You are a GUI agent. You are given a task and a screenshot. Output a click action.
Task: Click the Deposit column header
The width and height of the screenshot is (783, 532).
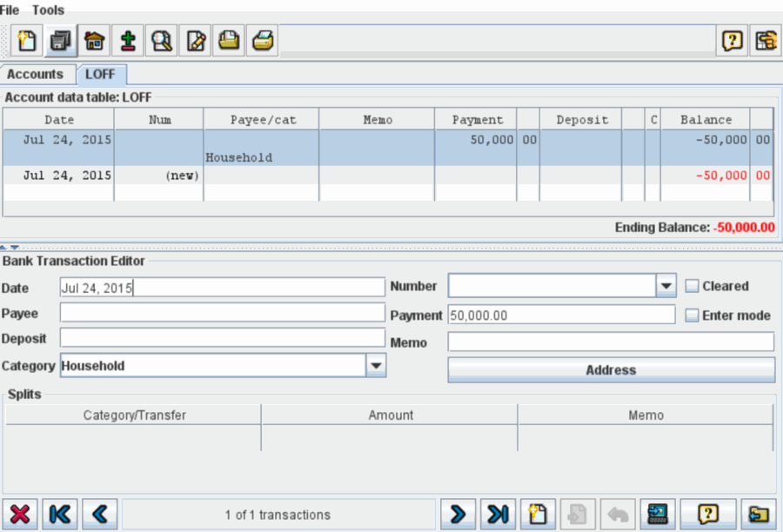click(581, 120)
